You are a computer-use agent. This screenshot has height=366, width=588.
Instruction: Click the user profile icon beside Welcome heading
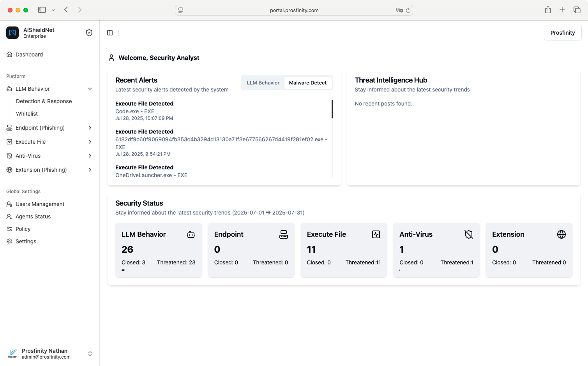pyautogui.click(x=111, y=57)
